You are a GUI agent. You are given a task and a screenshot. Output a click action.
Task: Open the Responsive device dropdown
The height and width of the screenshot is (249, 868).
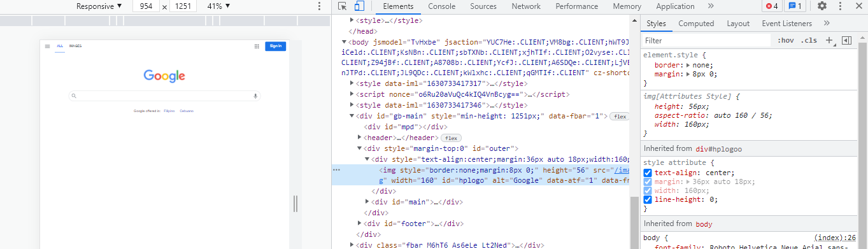click(x=99, y=6)
